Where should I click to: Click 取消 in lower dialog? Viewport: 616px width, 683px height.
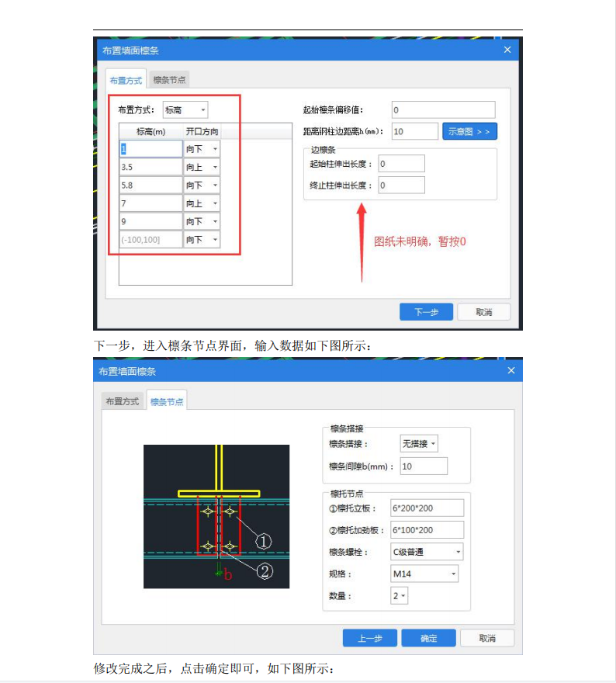pos(487,638)
